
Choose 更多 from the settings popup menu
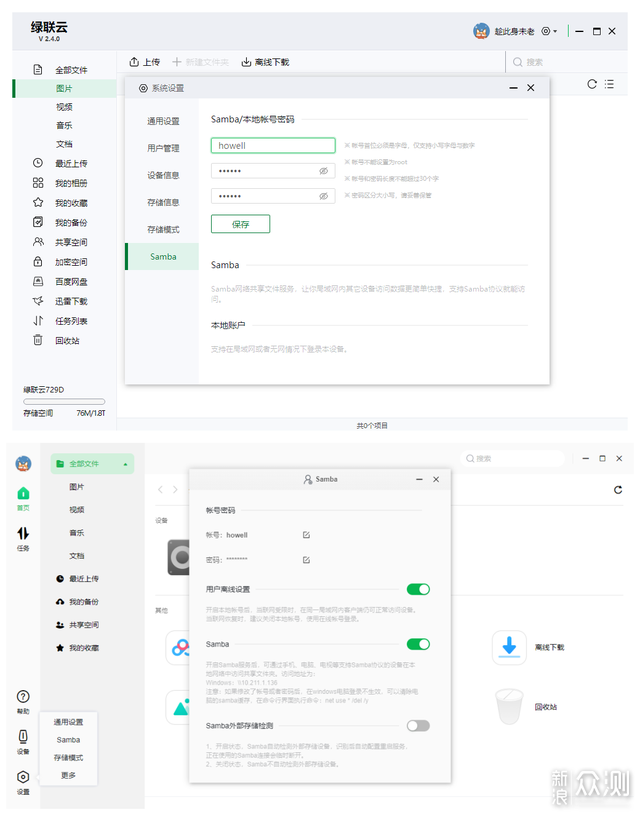coord(68,775)
